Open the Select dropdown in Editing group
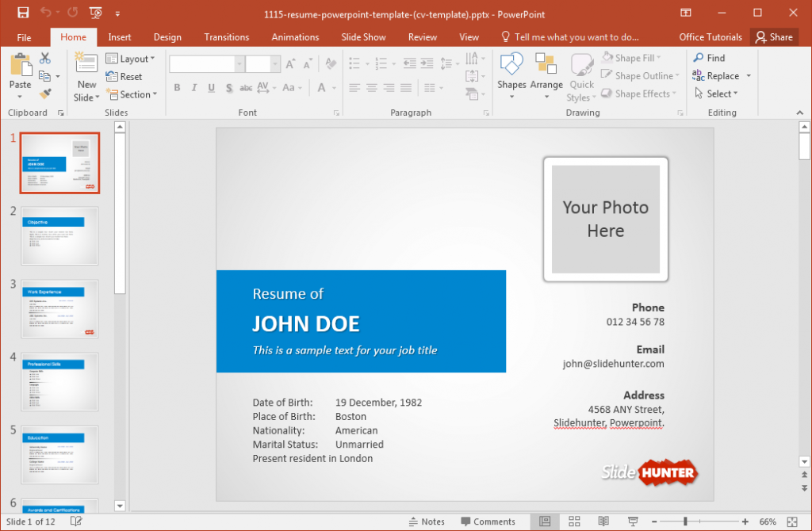812x531 pixels. (x=716, y=94)
